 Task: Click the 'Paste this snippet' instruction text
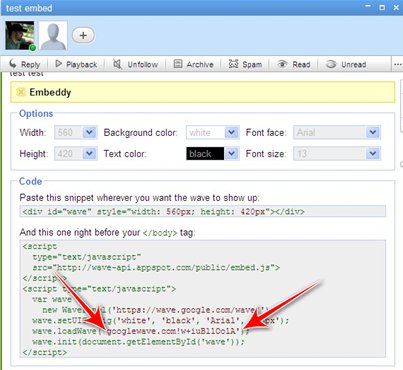pos(139,198)
